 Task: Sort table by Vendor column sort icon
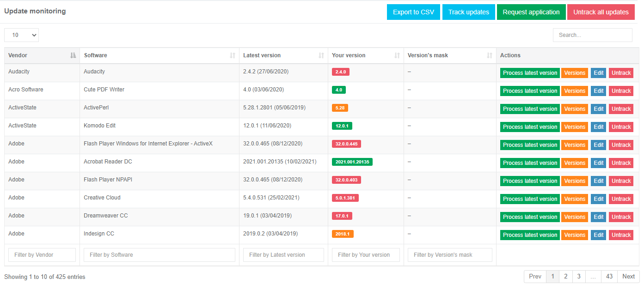point(73,55)
